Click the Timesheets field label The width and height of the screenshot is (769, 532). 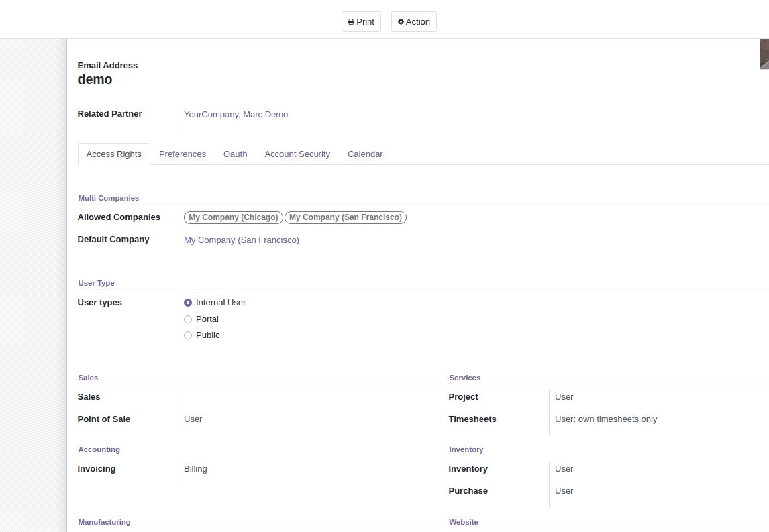[472, 419]
